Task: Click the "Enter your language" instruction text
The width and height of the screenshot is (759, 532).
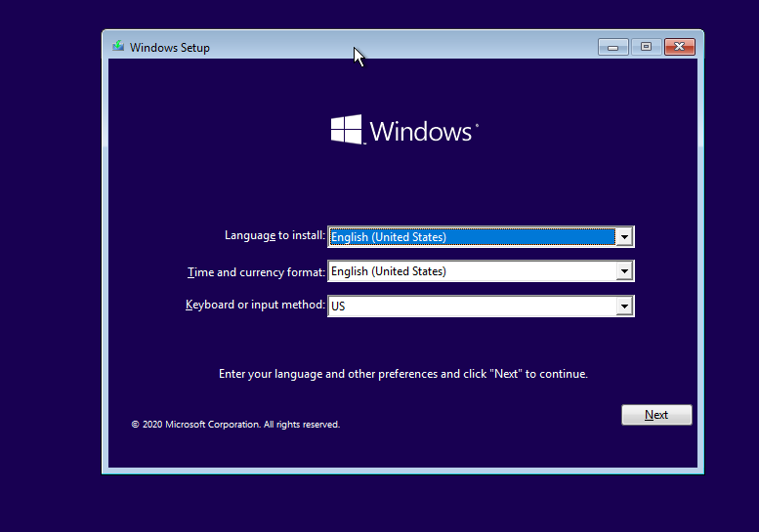Action: (x=402, y=374)
